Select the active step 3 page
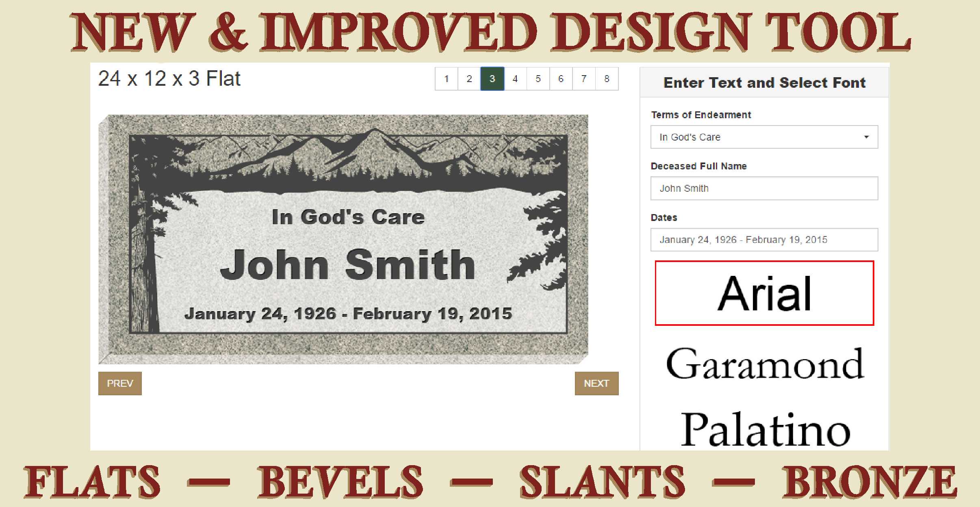 pos(492,79)
